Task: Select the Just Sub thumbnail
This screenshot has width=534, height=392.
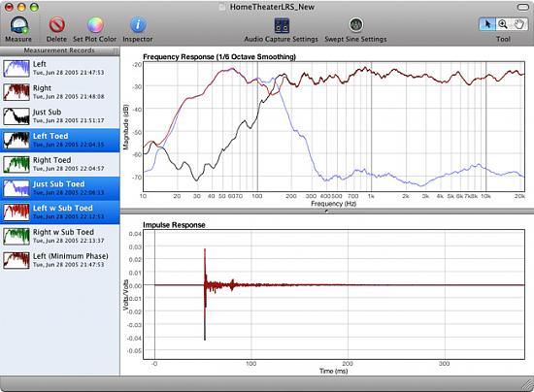Action: tap(17, 116)
